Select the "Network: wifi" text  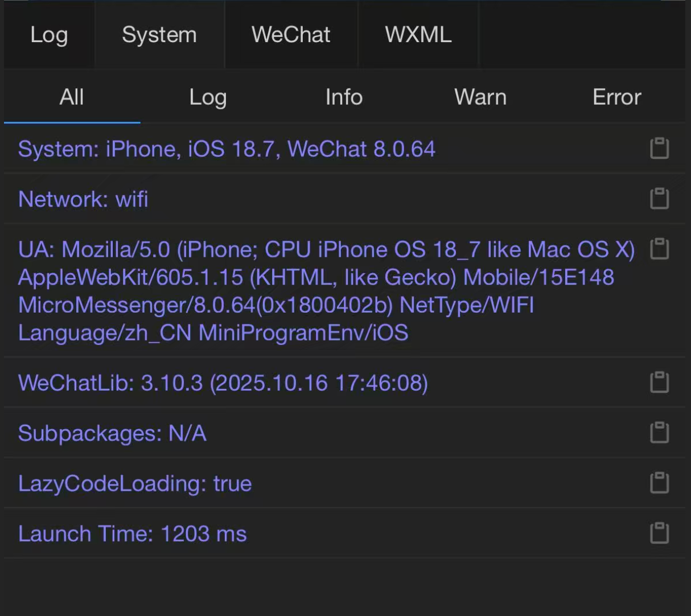(x=83, y=199)
